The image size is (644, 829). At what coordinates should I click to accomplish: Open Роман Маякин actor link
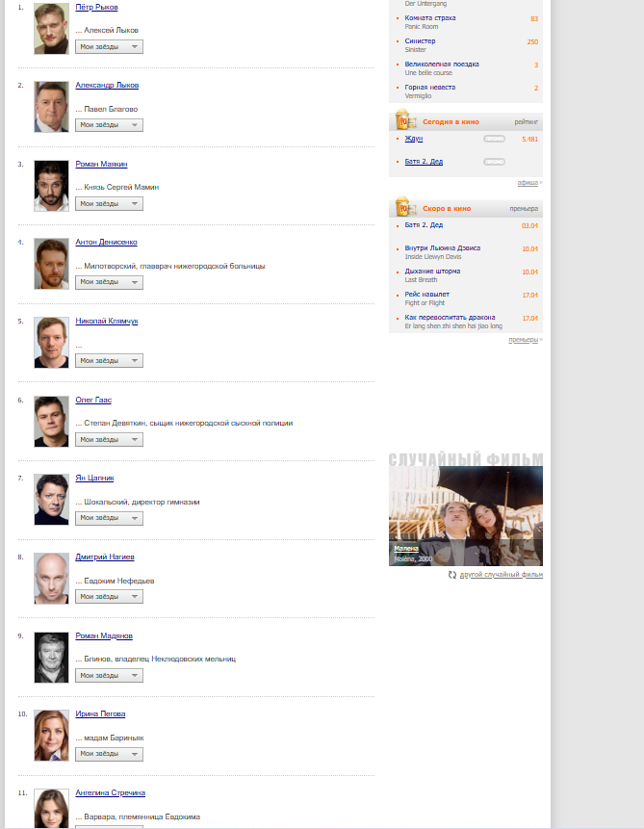tap(101, 164)
